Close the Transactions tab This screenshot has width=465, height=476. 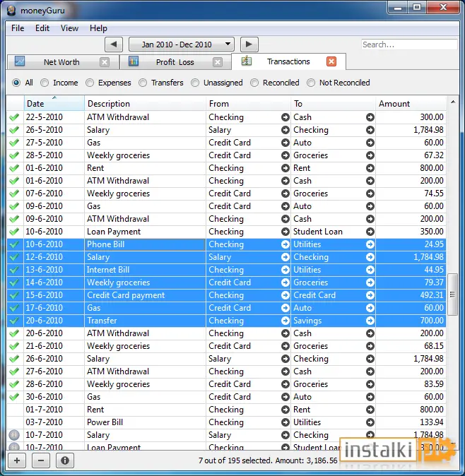[331, 61]
